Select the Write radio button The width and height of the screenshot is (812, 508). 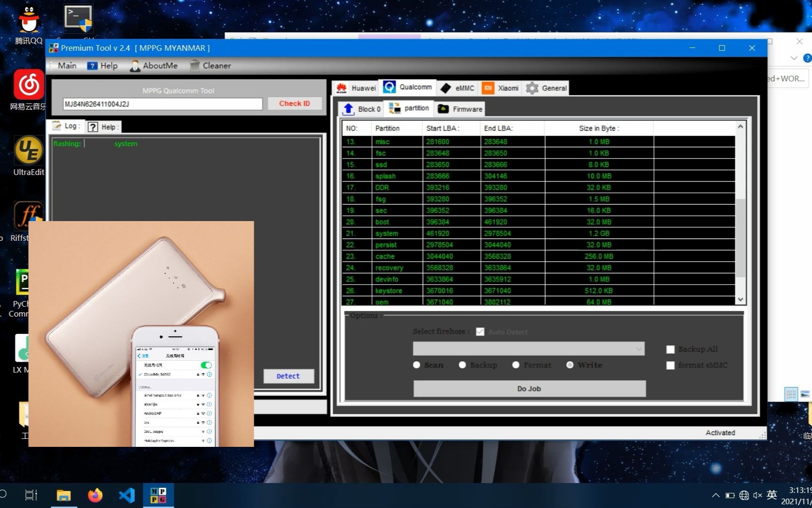coord(570,365)
